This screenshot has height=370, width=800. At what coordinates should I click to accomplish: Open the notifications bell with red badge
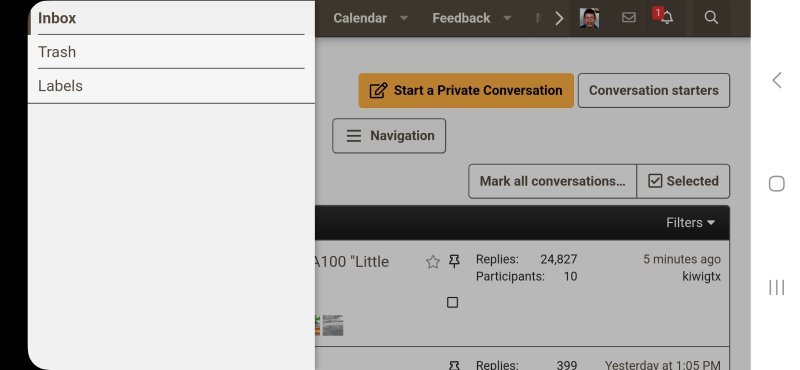coord(664,16)
